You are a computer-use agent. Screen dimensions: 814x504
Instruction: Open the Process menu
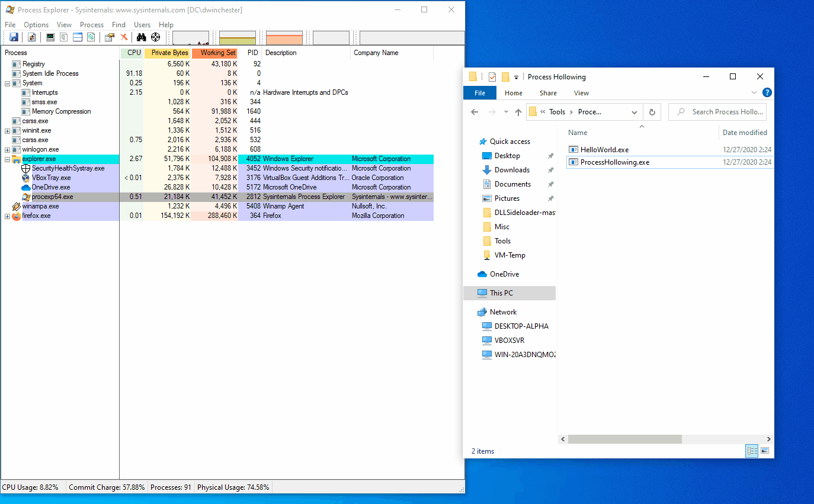point(92,25)
